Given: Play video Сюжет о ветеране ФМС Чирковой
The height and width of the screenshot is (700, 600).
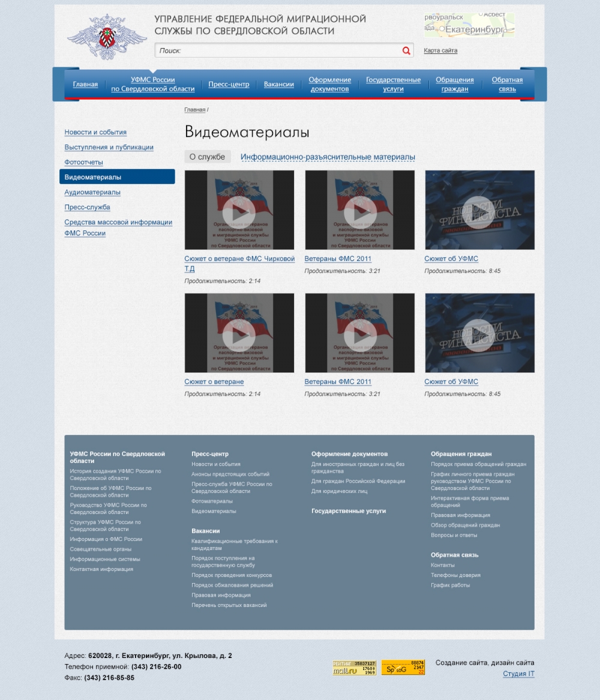Looking at the screenshot, I should point(239,210).
